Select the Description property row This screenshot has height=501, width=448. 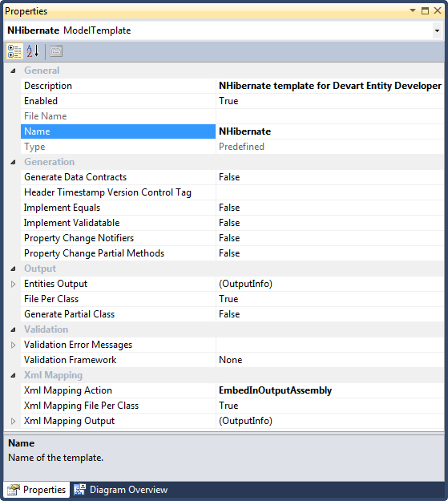click(x=232, y=86)
